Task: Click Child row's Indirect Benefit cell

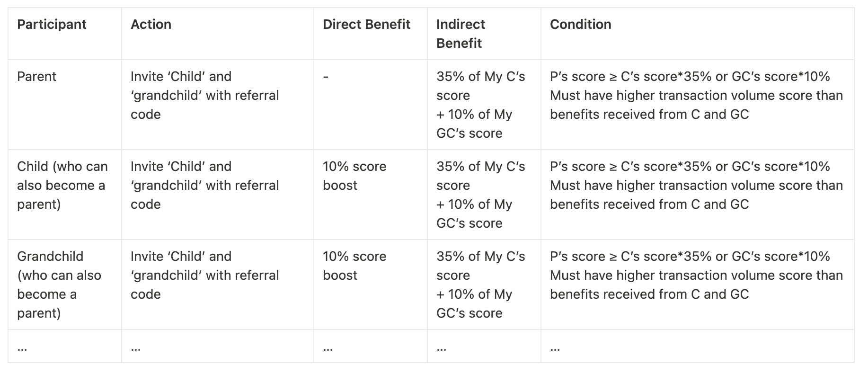Action: (480, 195)
